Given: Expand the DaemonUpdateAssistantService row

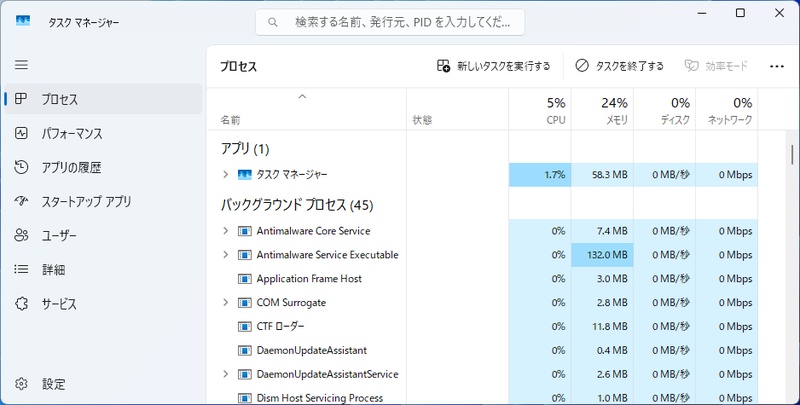Looking at the screenshot, I should [226, 374].
